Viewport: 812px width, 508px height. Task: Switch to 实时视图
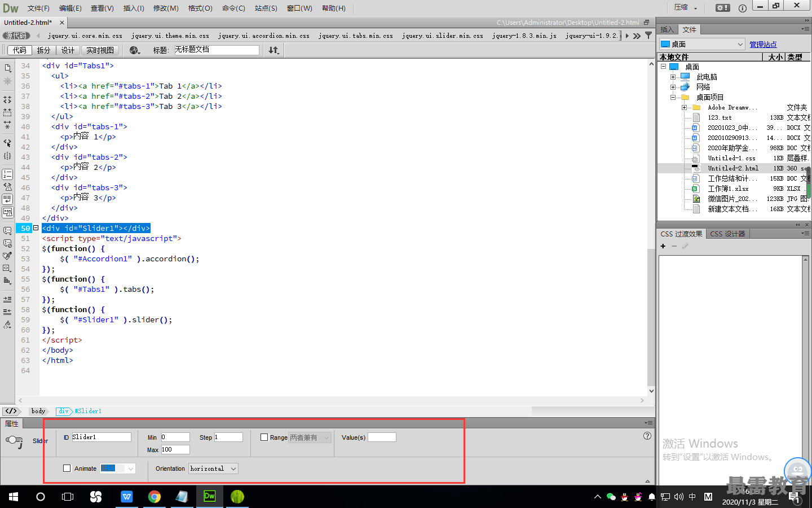click(x=100, y=50)
